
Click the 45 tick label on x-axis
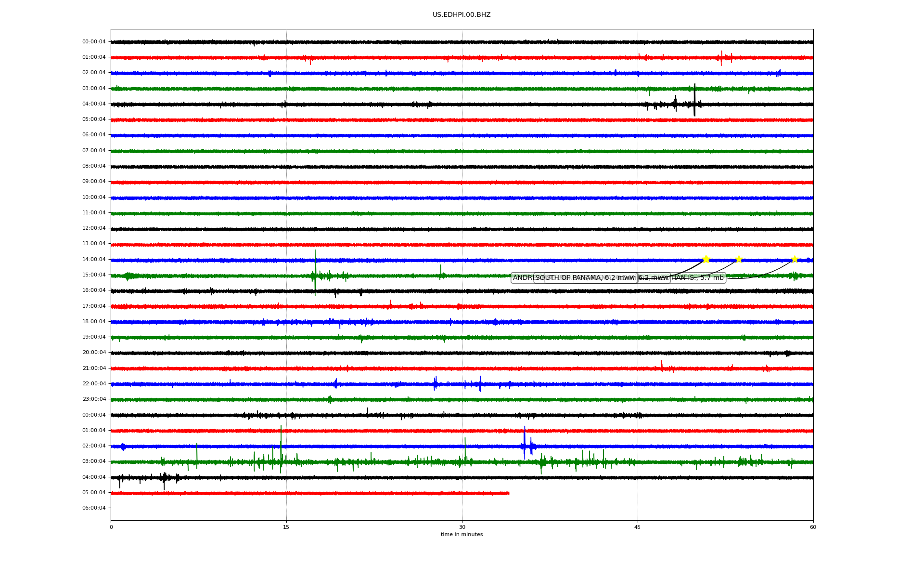click(638, 527)
